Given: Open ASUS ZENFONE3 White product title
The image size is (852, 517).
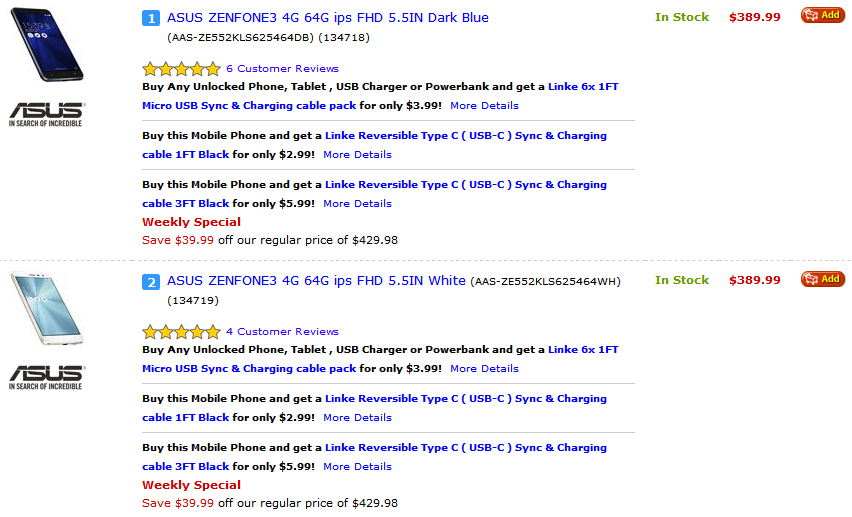Looking at the screenshot, I should (x=316, y=281).
